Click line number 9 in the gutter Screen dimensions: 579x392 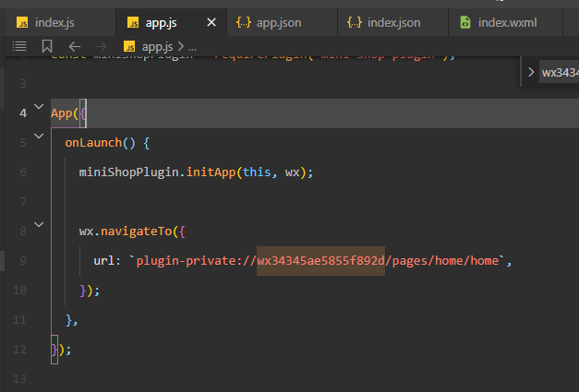tap(23, 261)
